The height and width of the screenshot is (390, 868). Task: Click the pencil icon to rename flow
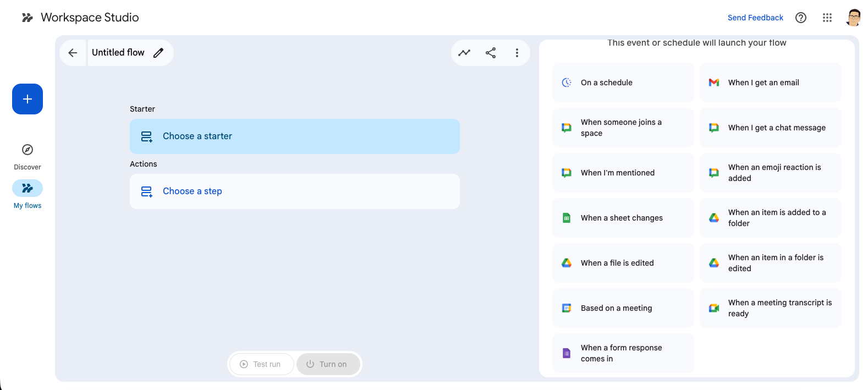coord(158,53)
